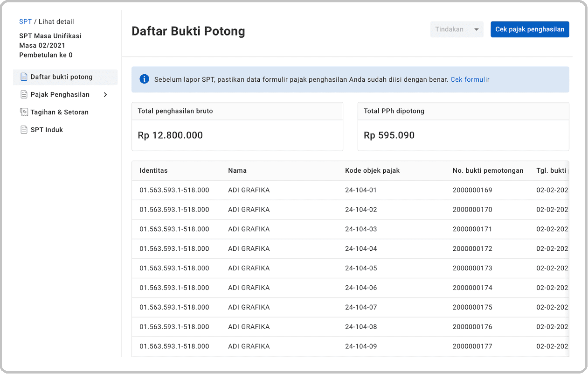The image size is (588, 374).
Task: Select the row with tax code 24-104-06
Action: click(x=350, y=289)
